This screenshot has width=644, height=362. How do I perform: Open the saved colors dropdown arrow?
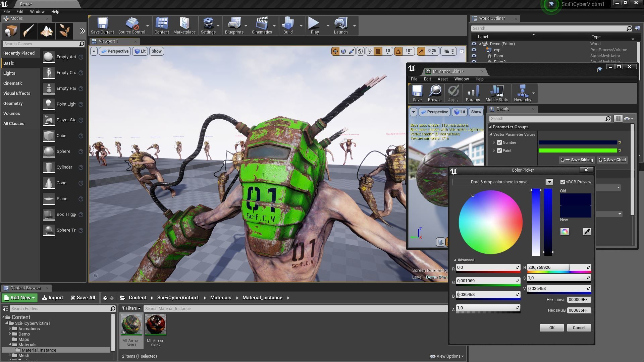[x=549, y=182]
